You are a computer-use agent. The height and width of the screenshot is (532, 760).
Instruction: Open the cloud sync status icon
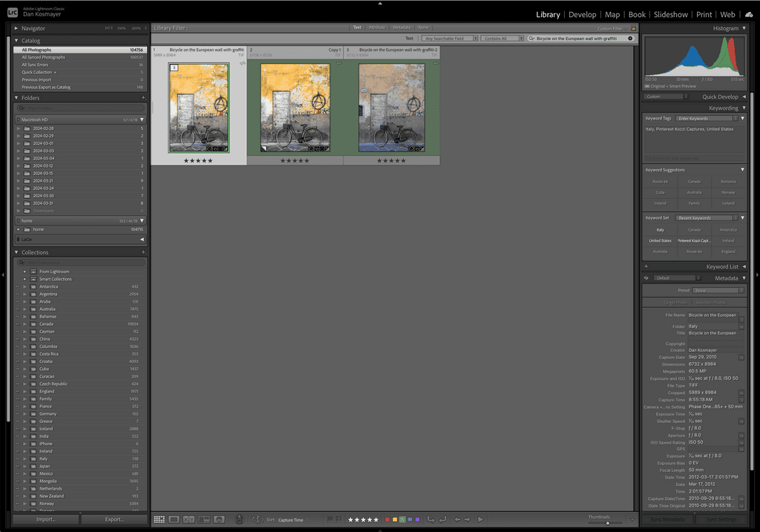[x=749, y=15]
